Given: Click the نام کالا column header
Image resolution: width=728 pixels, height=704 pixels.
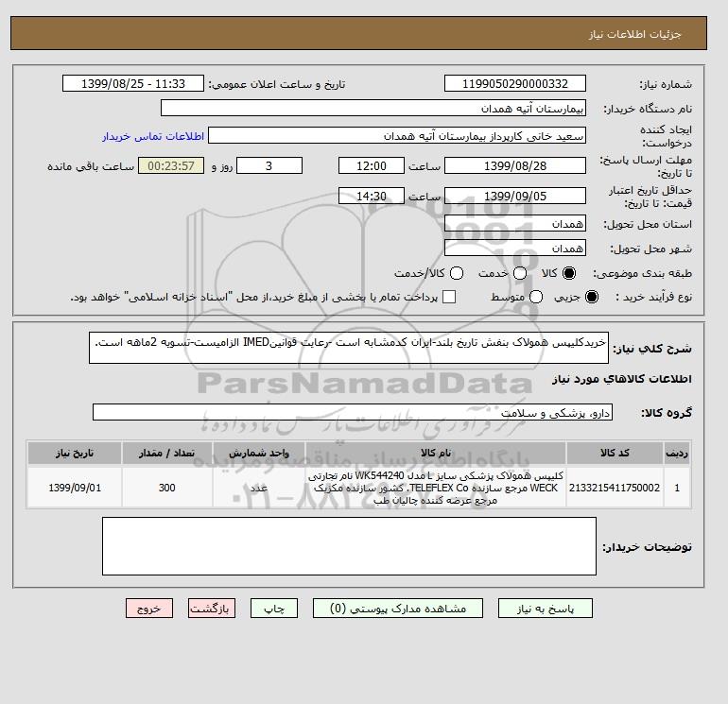Looking at the screenshot, I should click(436, 453).
